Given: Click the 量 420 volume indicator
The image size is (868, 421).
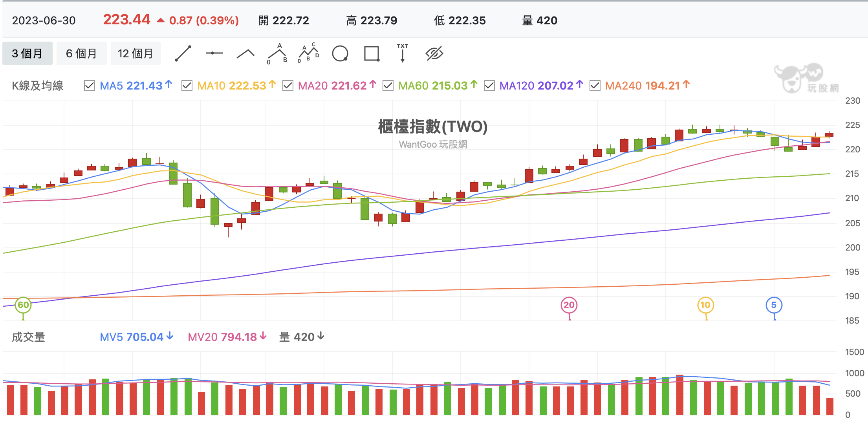Looking at the screenshot, I should [x=302, y=337].
